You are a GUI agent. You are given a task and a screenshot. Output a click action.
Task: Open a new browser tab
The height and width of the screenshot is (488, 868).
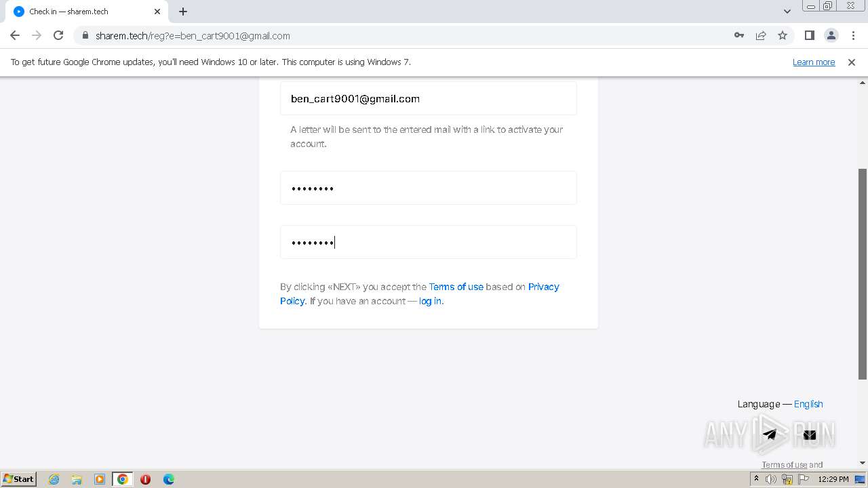pyautogui.click(x=183, y=12)
